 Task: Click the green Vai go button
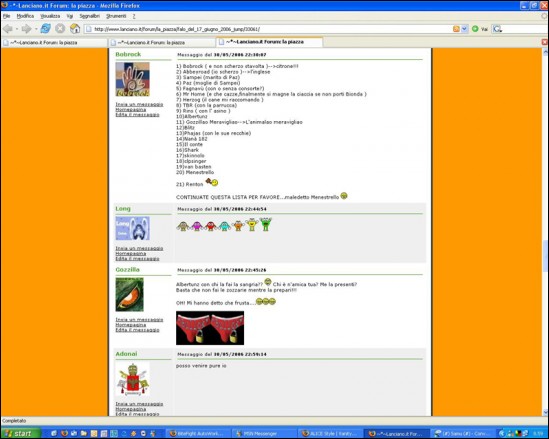point(480,29)
